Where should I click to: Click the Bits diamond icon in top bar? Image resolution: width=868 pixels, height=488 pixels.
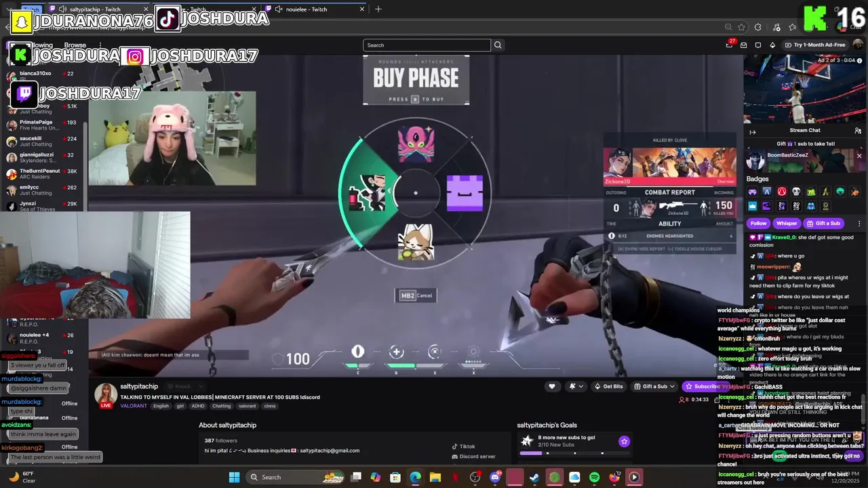click(772, 45)
